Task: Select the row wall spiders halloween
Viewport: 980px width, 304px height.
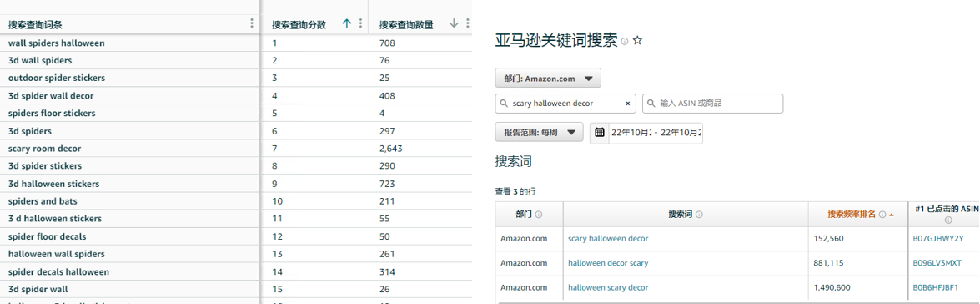Action: [236, 43]
